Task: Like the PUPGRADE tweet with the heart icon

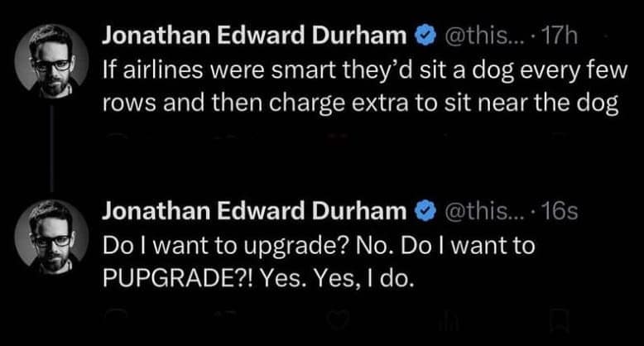Action: (336, 320)
